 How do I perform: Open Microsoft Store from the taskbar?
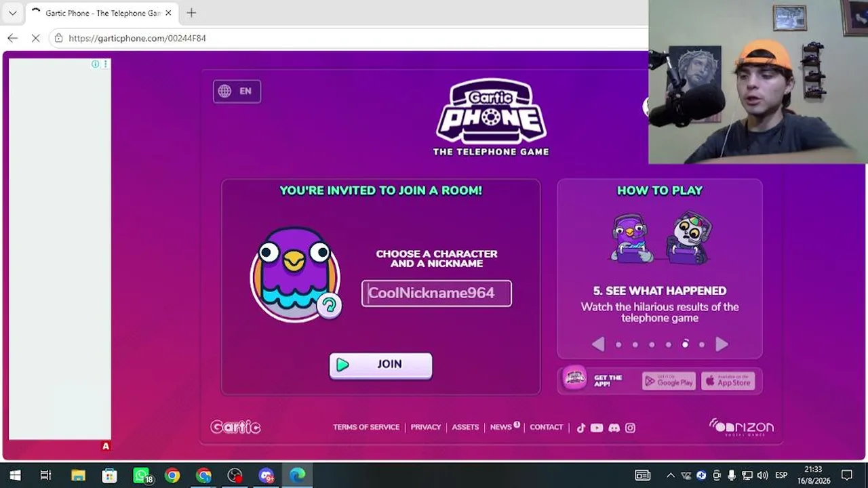[x=109, y=475]
